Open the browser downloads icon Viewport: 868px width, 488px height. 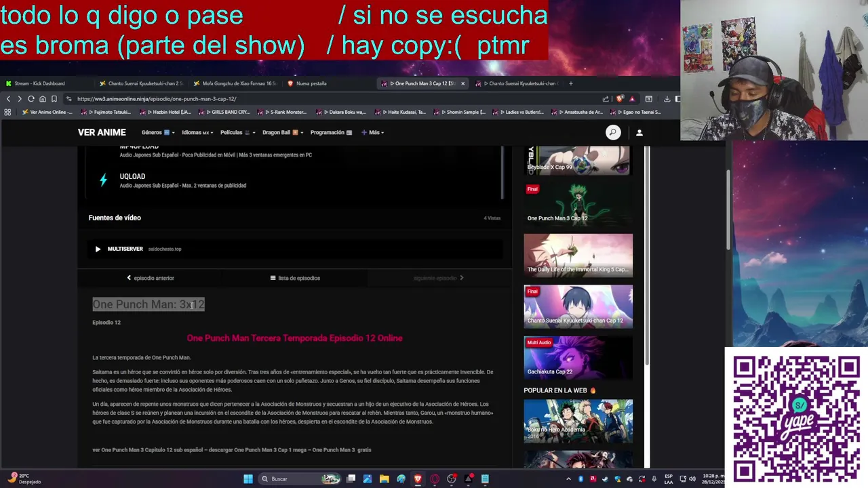pos(667,99)
